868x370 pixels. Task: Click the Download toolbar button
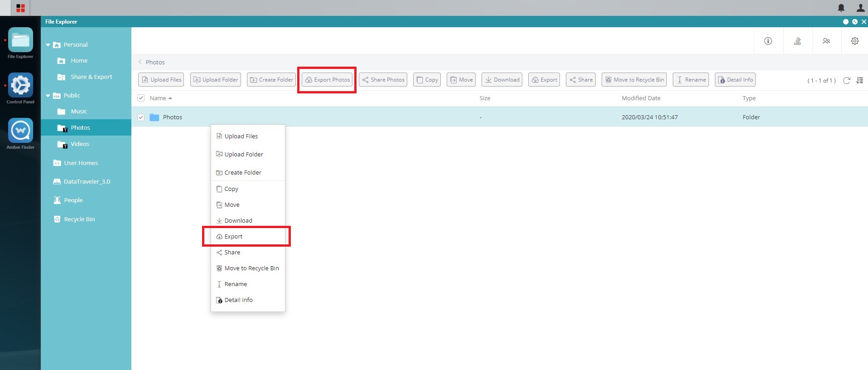[502, 79]
